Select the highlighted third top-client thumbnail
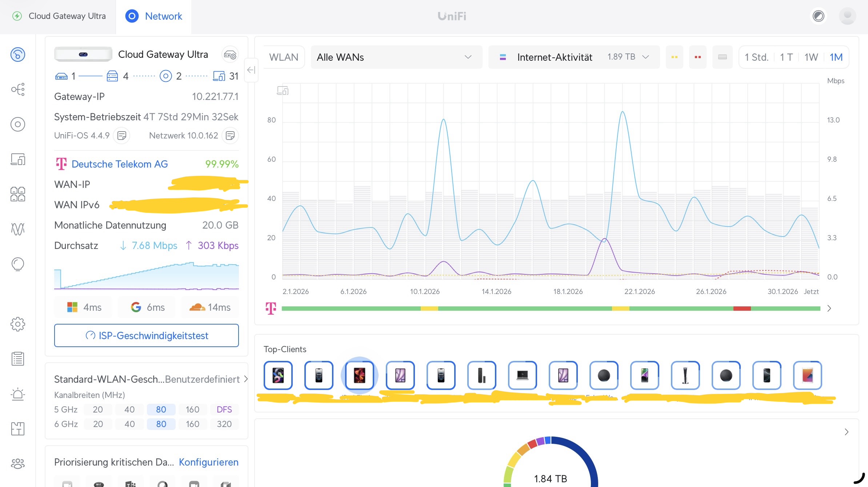 [359, 375]
